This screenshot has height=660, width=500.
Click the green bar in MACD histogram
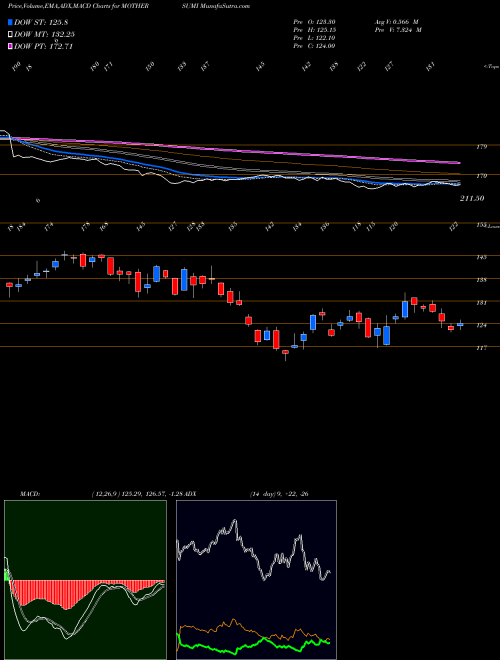6,575
